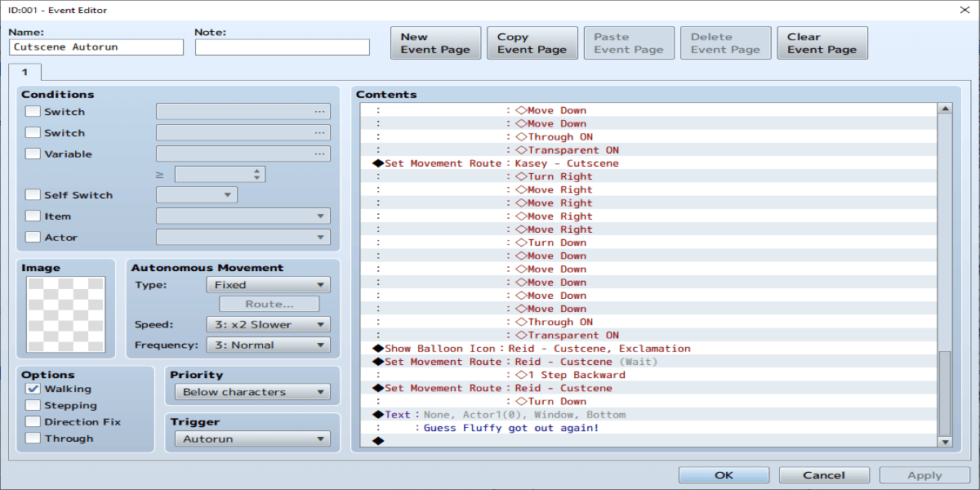Open the Speed dropdown x2 Slower
The width and height of the screenshot is (980, 490).
(x=269, y=324)
